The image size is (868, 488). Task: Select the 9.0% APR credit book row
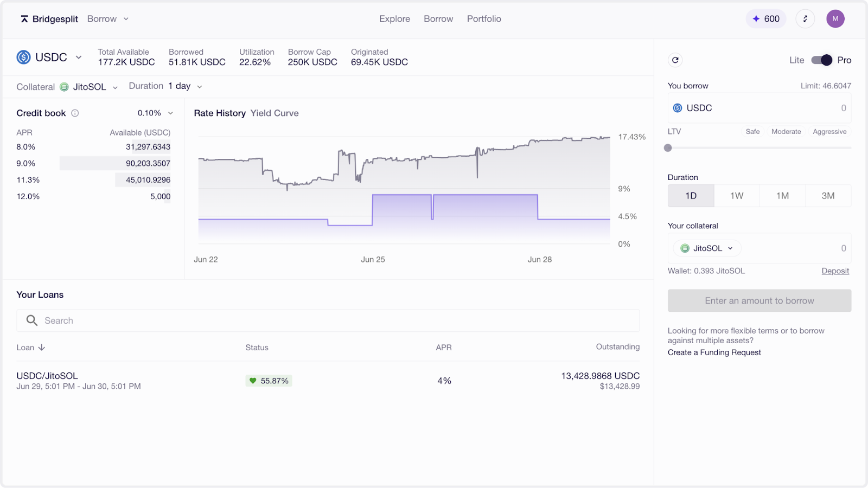[93, 163]
